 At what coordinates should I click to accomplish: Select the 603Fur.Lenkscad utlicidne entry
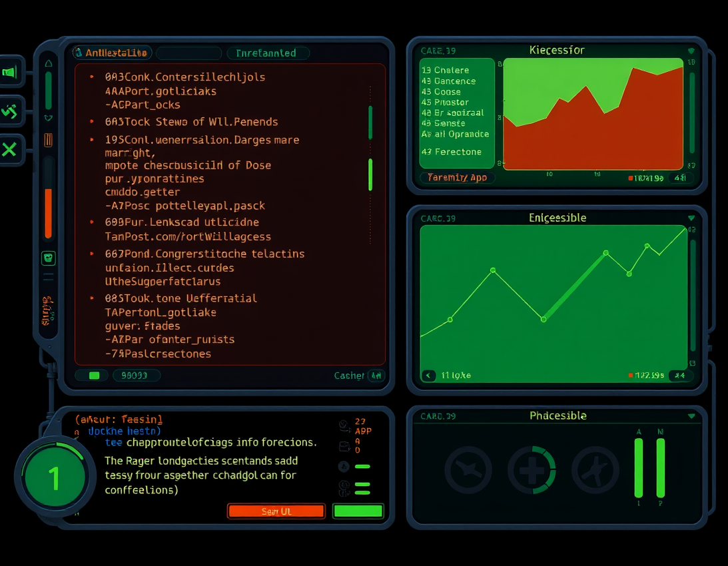(182, 222)
